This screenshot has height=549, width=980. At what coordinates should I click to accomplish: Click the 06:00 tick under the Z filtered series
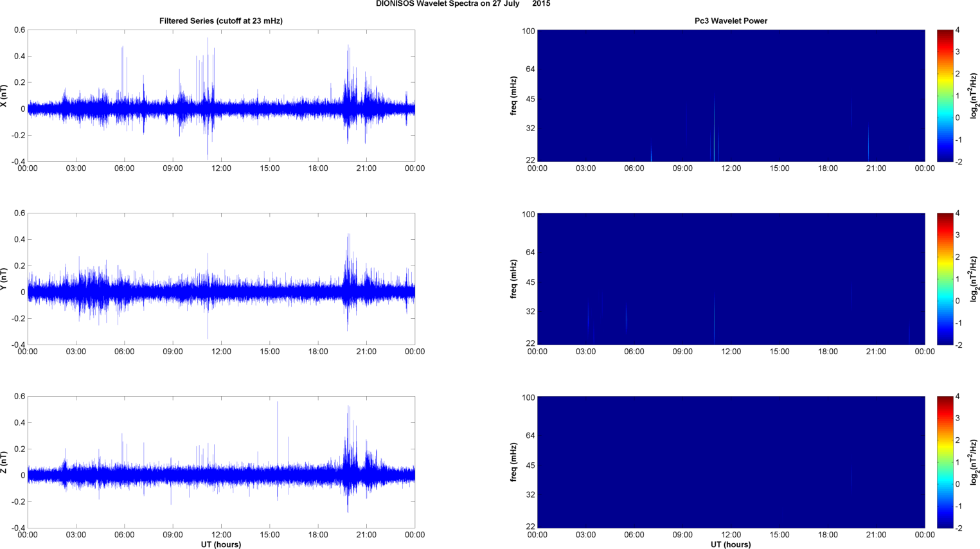(x=125, y=535)
